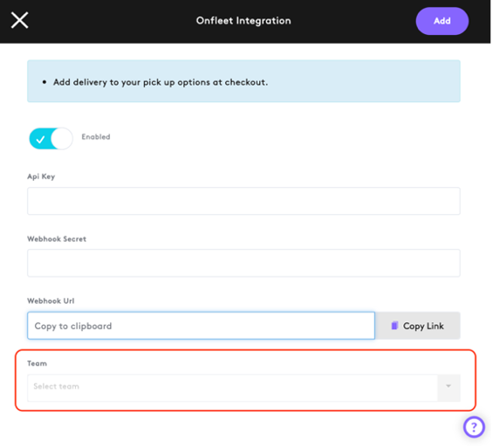Click the Add delivery info banner text
The height and width of the screenshot is (448, 493).
[x=161, y=82]
